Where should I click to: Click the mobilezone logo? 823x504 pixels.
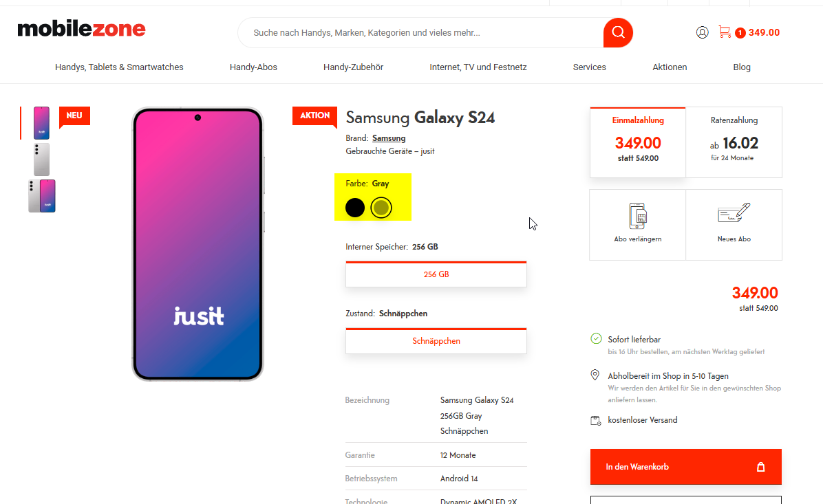click(x=81, y=29)
